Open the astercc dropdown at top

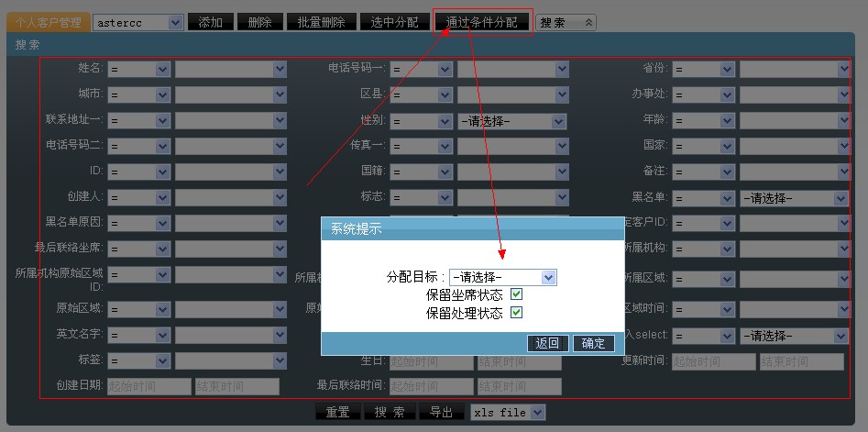[137, 22]
